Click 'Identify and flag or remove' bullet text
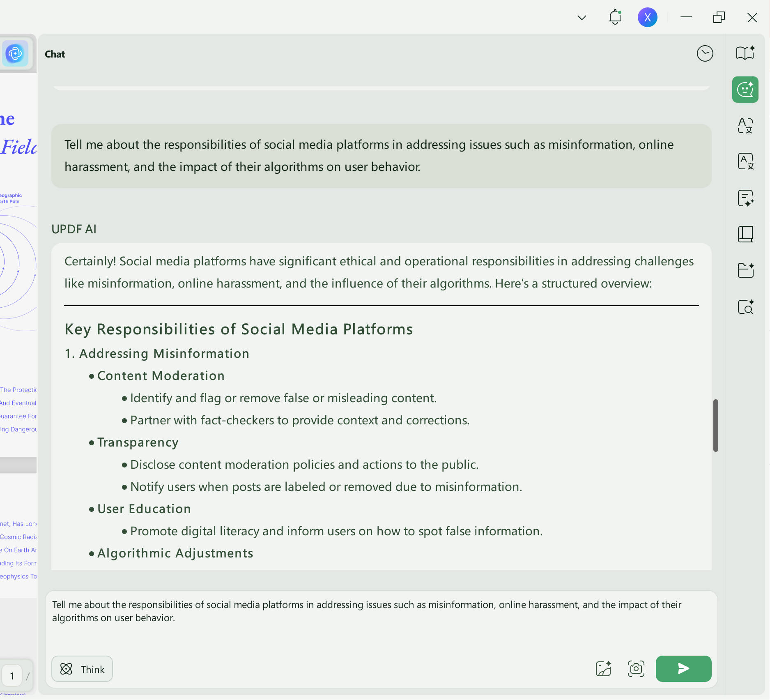Screen dimensions: 770x700 pyautogui.click(x=283, y=398)
